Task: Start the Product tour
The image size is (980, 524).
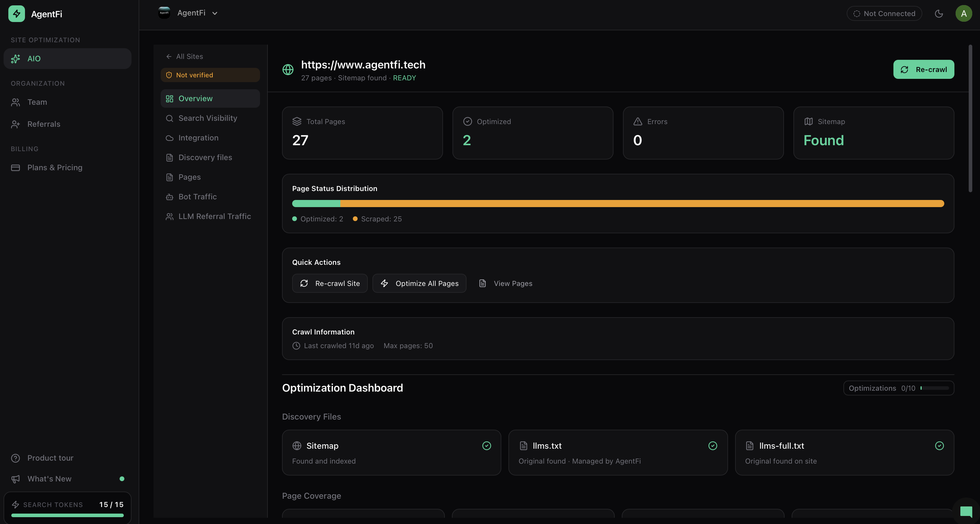Action: click(x=68, y=458)
